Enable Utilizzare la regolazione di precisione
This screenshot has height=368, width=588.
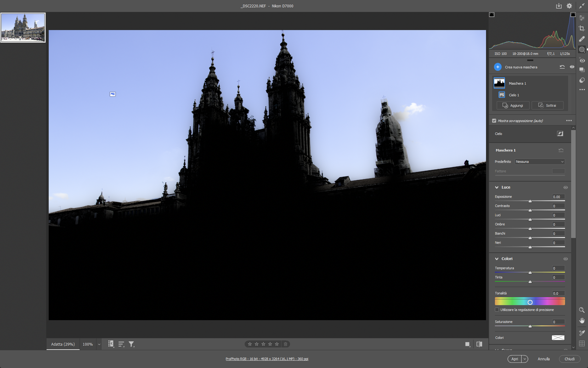pos(497,310)
